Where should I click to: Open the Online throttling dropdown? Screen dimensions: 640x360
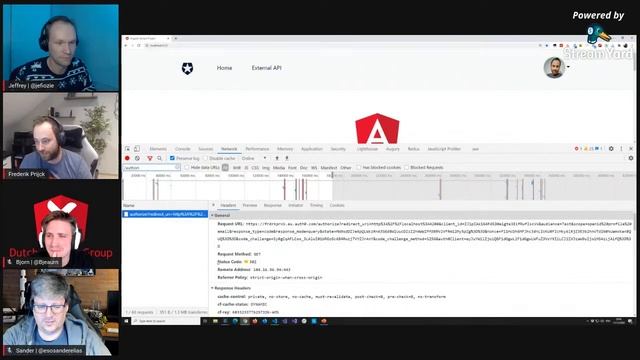254,158
